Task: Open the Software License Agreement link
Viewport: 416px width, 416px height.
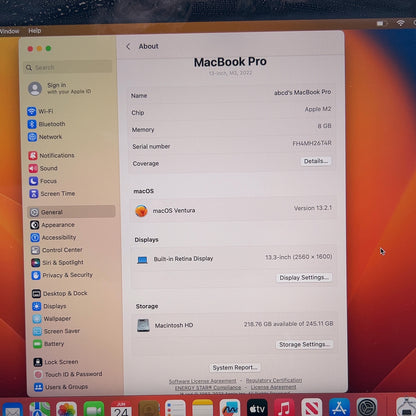Action: pyautogui.click(x=202, y=381)
